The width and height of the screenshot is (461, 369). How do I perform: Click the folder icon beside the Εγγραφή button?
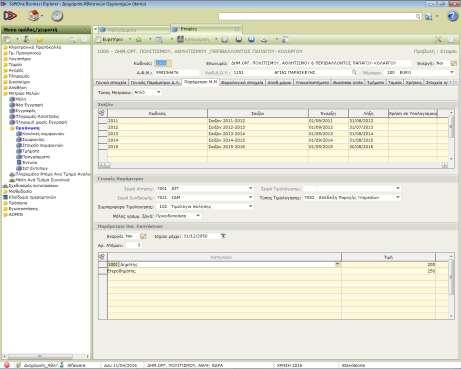(139, 40)
